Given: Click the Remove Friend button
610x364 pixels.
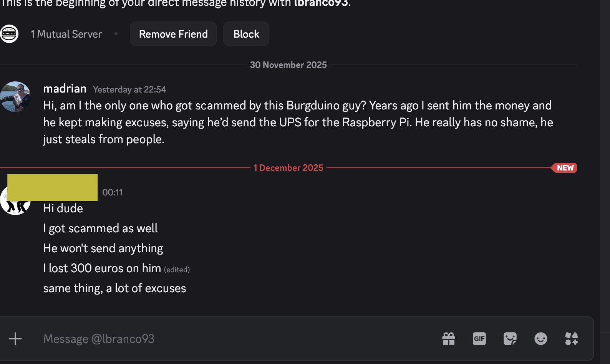Looking at the screenshot, I should tap(173, 34).
